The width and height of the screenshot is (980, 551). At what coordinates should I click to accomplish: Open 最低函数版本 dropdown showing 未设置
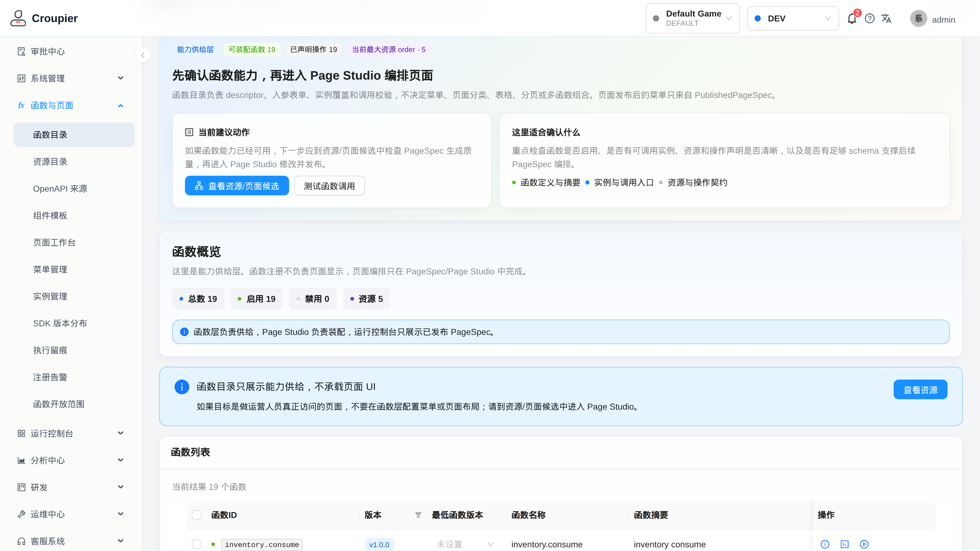tap(465, 544)
